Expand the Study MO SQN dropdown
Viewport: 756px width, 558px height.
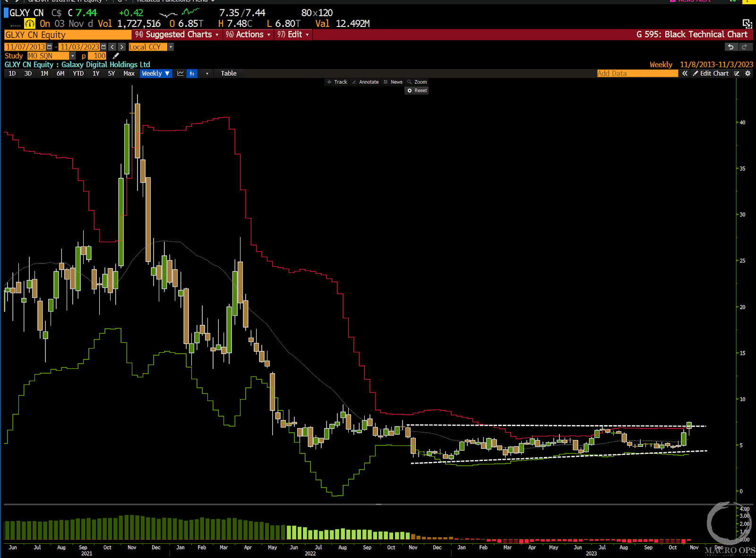coord(72,56)
